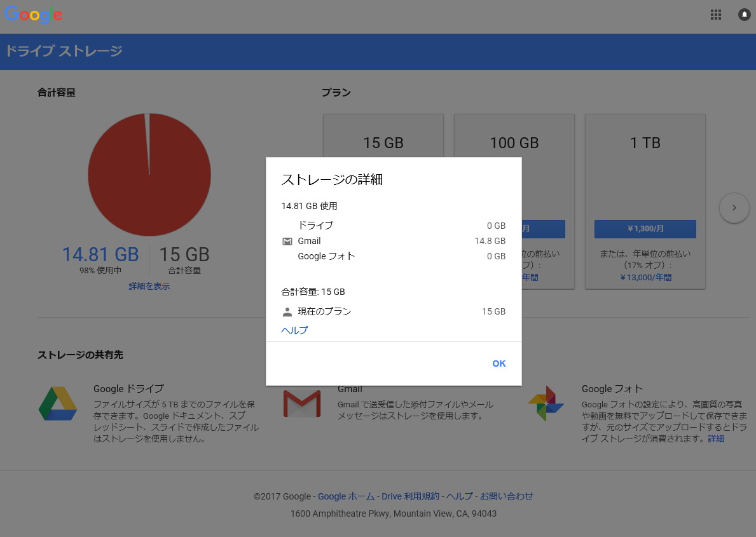Click the ドライブ row in dialog
Viewport: 756px width, 537px height.
[394, 226]
